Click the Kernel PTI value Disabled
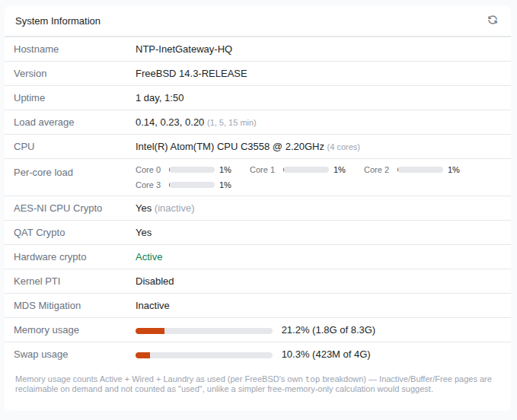517x420 pixels. point(155,282)
